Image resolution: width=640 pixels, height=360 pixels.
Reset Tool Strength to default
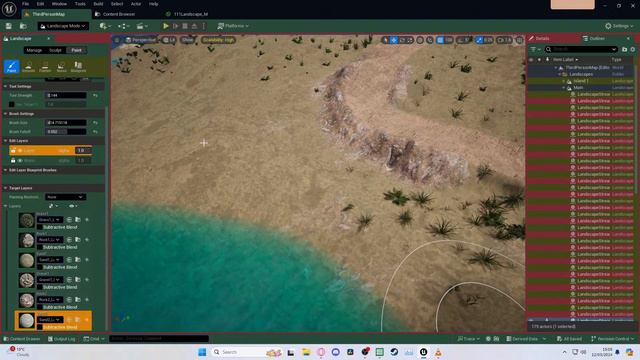[95, 96]
